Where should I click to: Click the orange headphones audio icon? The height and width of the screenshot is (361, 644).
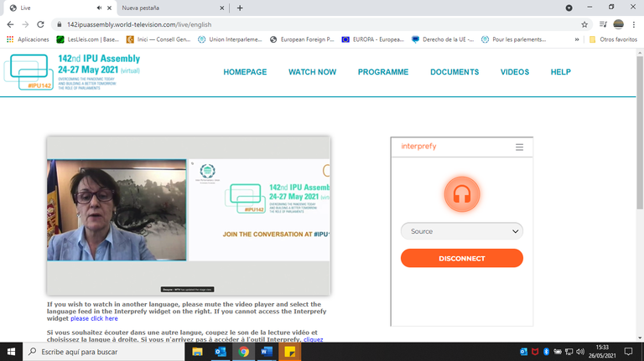[x=461, y=194]
